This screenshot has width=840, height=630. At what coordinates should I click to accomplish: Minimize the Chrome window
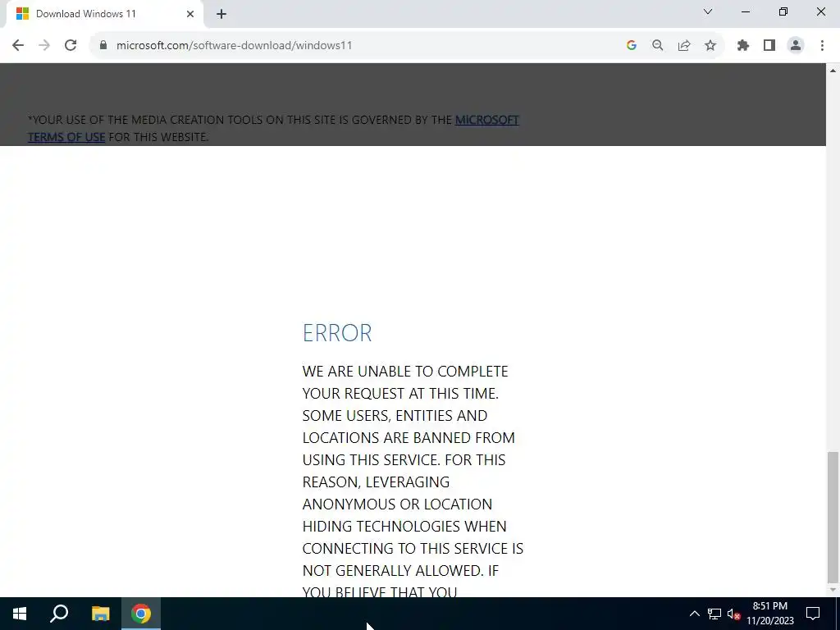coord(745,11)
